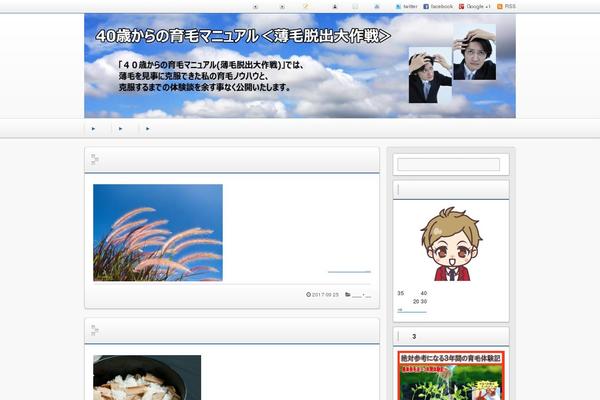
Task: Click the sidebar search input field
Action: tap(448, 165)
